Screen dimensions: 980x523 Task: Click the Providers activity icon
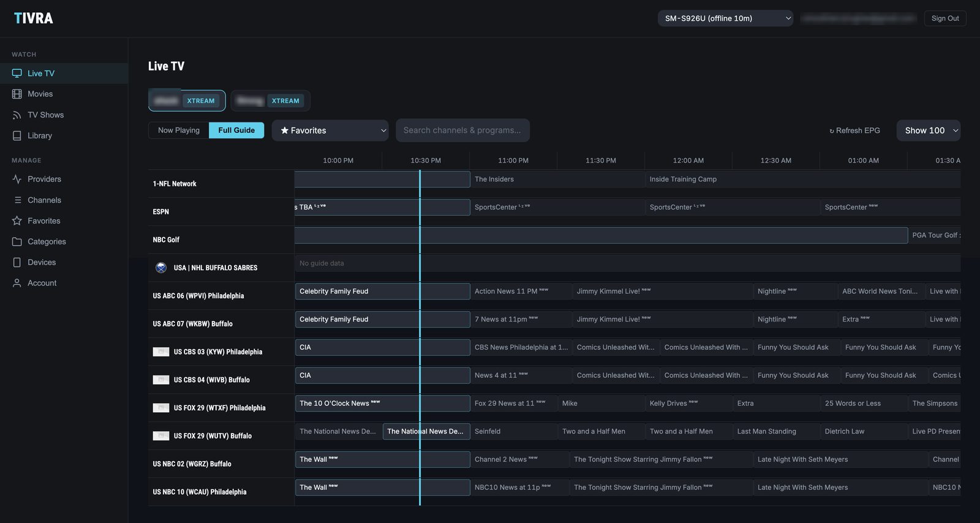[17, 179]
